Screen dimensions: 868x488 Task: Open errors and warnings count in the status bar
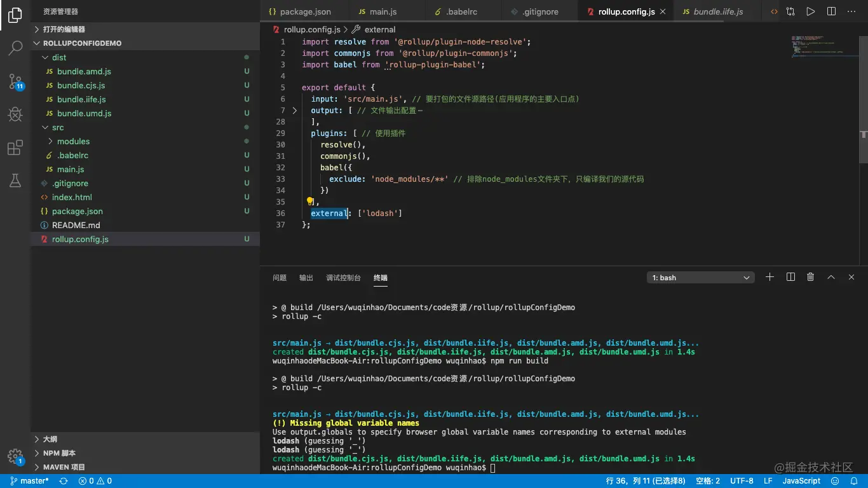tap(95, 481)
